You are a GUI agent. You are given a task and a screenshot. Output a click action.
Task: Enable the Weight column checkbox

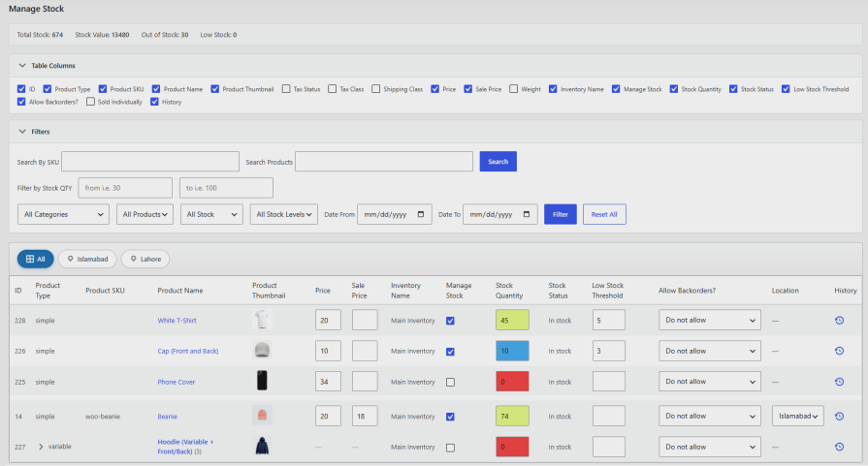[514, 89]
